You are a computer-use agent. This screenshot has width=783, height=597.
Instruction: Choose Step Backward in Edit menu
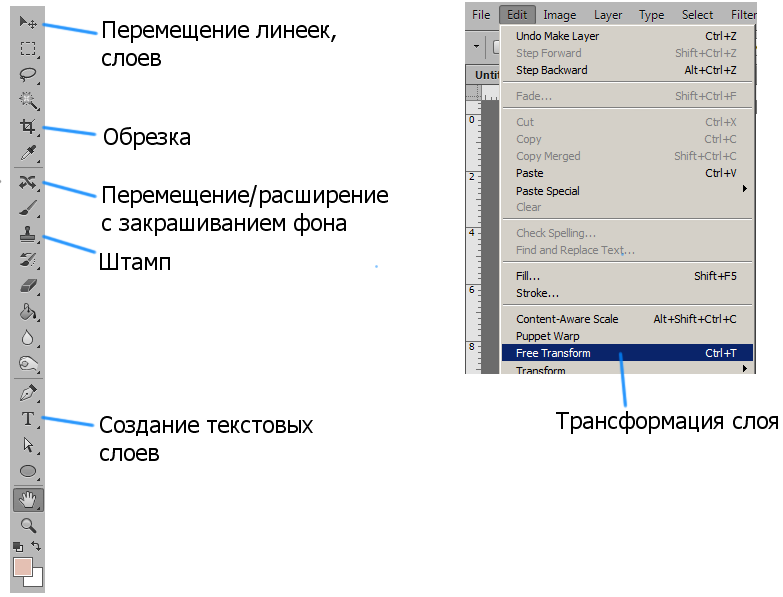pos(627,70)
